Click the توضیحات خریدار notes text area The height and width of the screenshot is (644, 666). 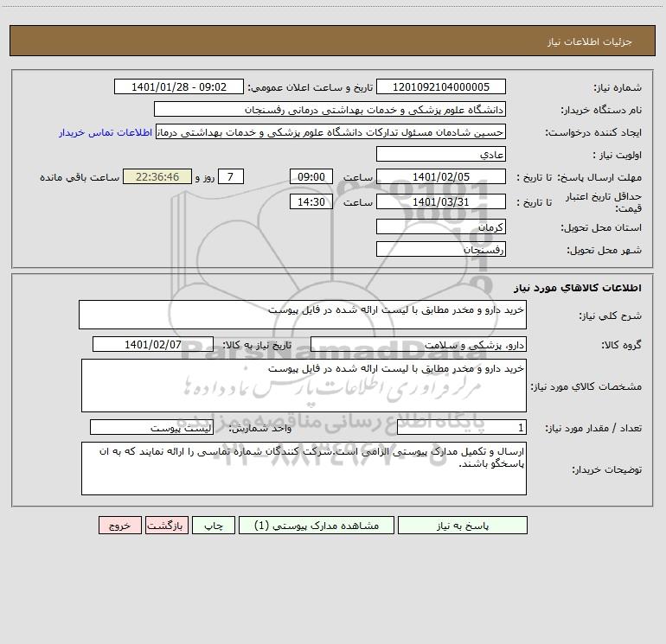[304, 469]
